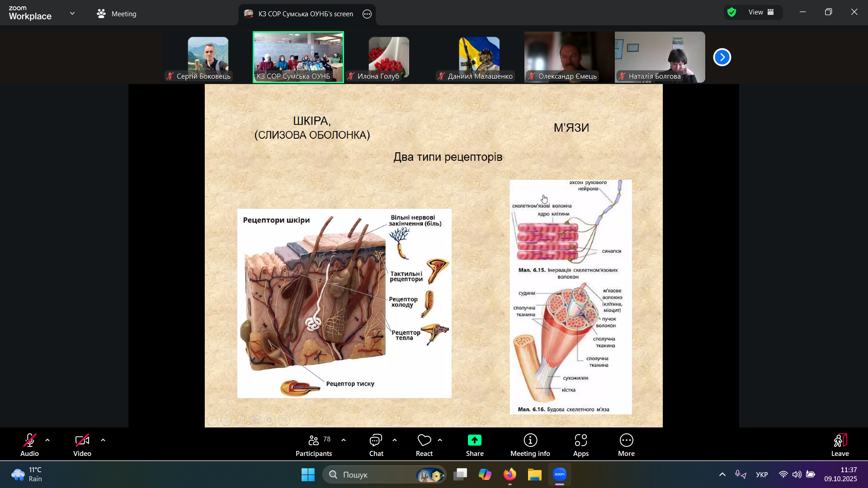
Task: Expand participants options arrow
Action: point(344,440)
